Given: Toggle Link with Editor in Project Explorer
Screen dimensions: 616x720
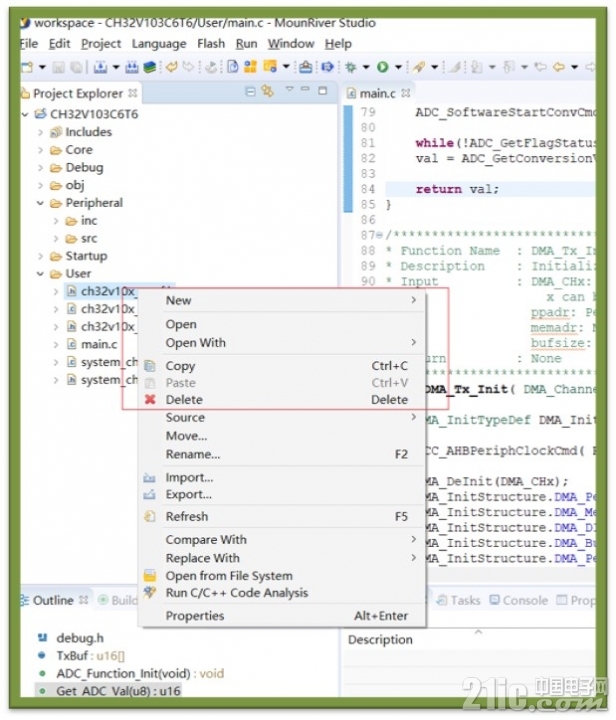Looking at the screenshot, I should click(x=267, y=91).
